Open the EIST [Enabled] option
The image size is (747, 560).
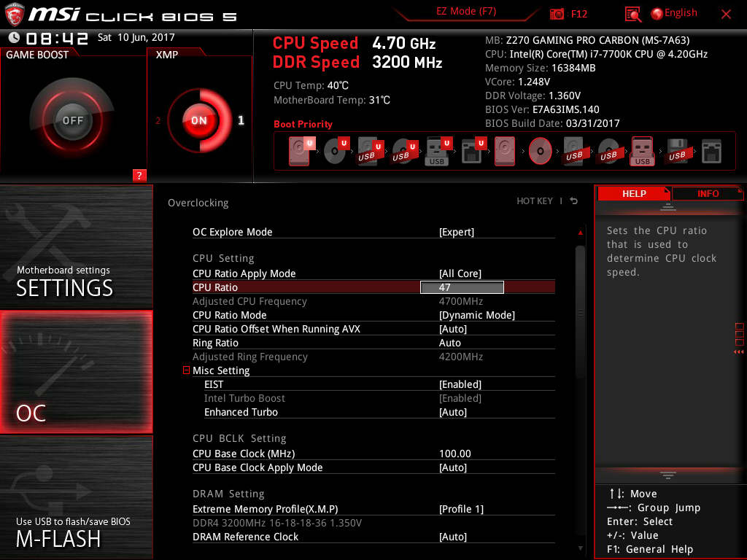pos(379,384)
